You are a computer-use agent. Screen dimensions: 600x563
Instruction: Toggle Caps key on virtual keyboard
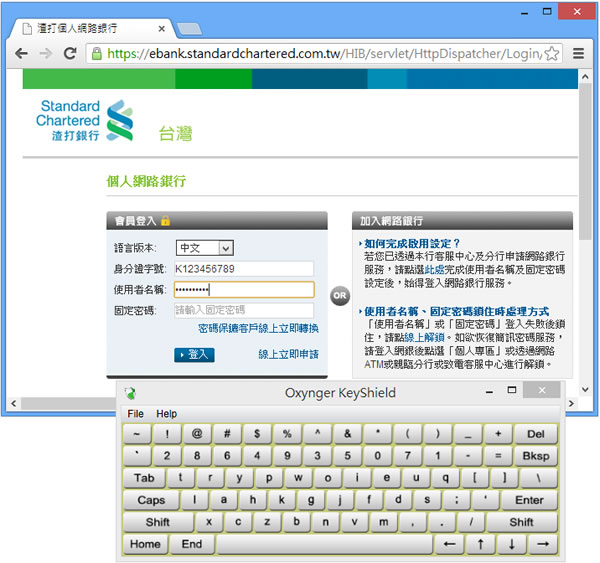coord(151,500)
